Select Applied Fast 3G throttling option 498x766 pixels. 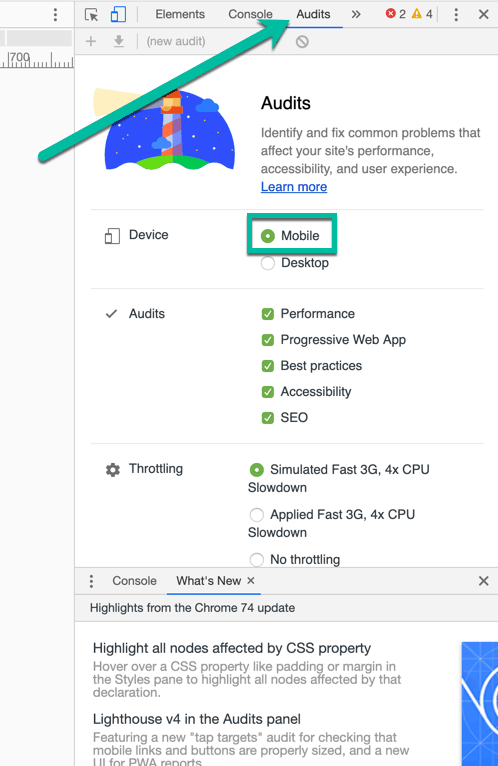pyautogui.click(x=257, y=515)
